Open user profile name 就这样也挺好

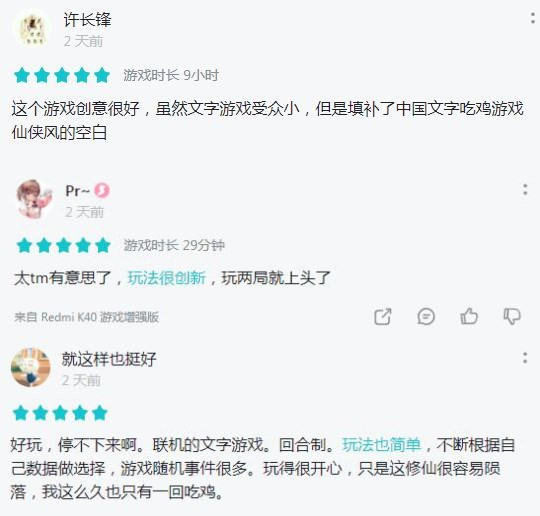click(109, 359)
